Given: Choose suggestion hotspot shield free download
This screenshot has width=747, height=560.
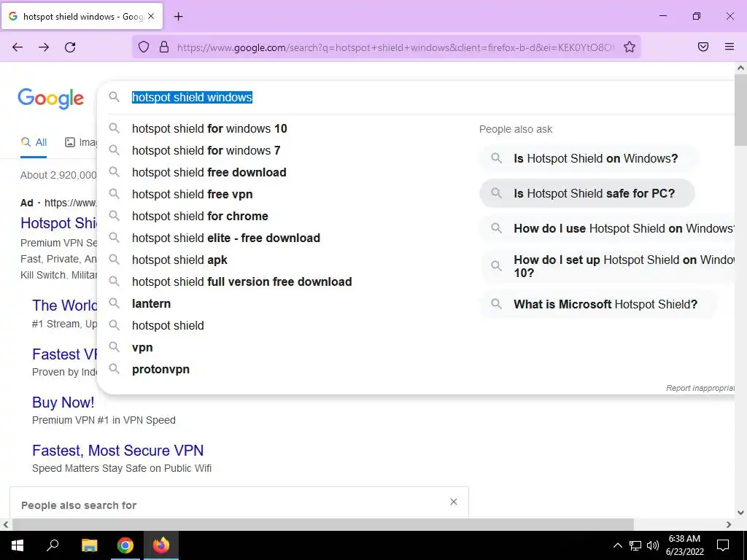Looking at the screenshot, I should click(209, 172).
